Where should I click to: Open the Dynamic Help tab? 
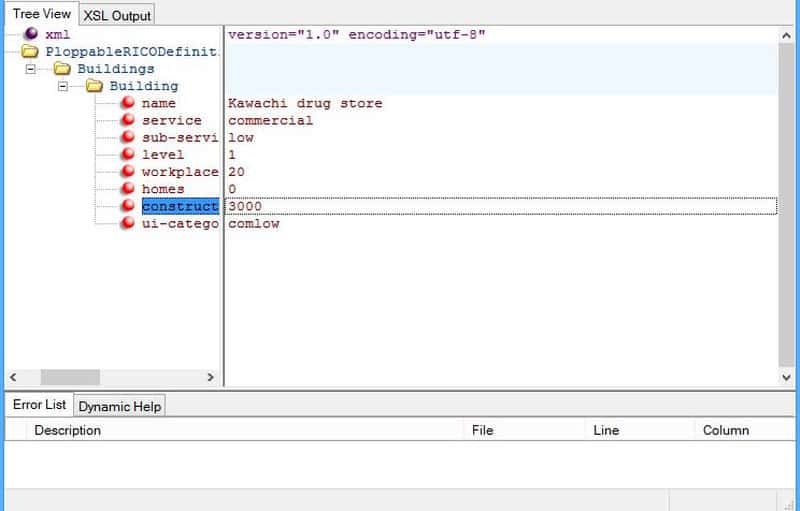(x=120, y=406)
